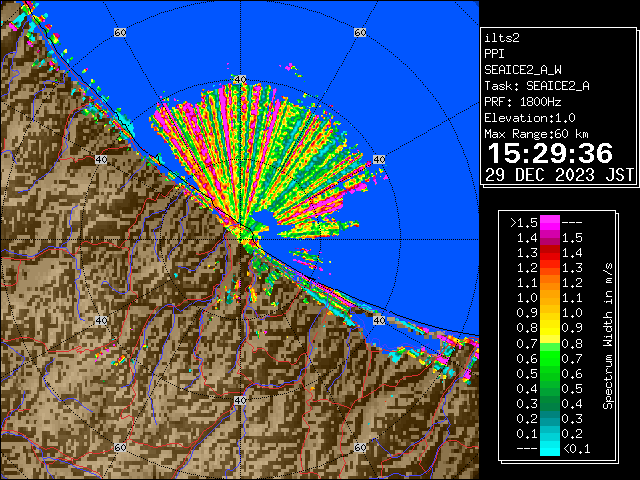Click the "Max Range:60 km" line
Viewport: 640px width, 480px height.
536,134
